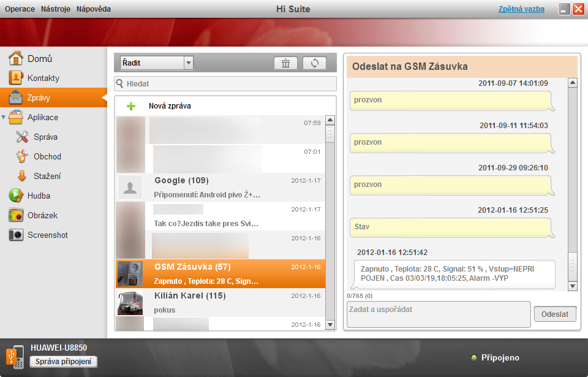Click conversation scrollbar down arrow

tap(573, 286)
